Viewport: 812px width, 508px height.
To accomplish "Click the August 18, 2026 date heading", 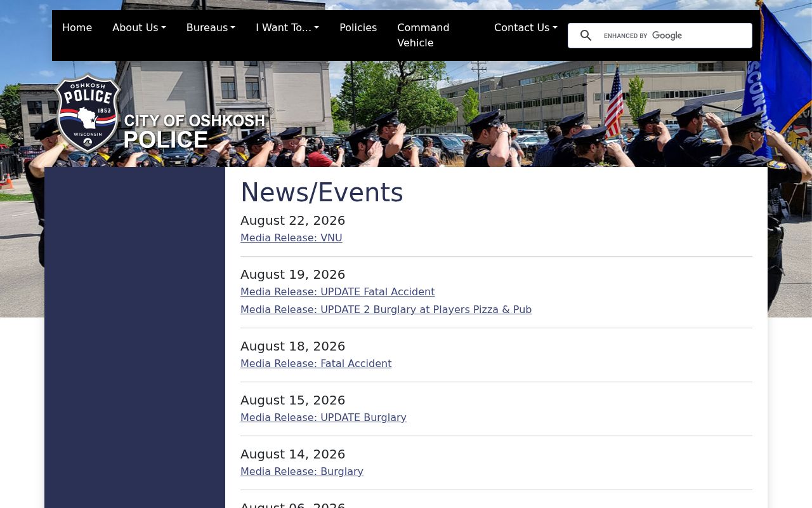I will [293, 346].
